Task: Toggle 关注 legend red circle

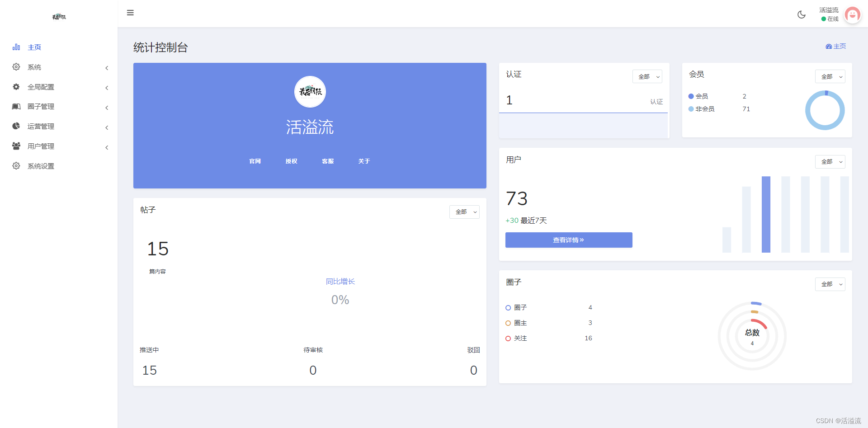Action: click(x=508, y=339)
